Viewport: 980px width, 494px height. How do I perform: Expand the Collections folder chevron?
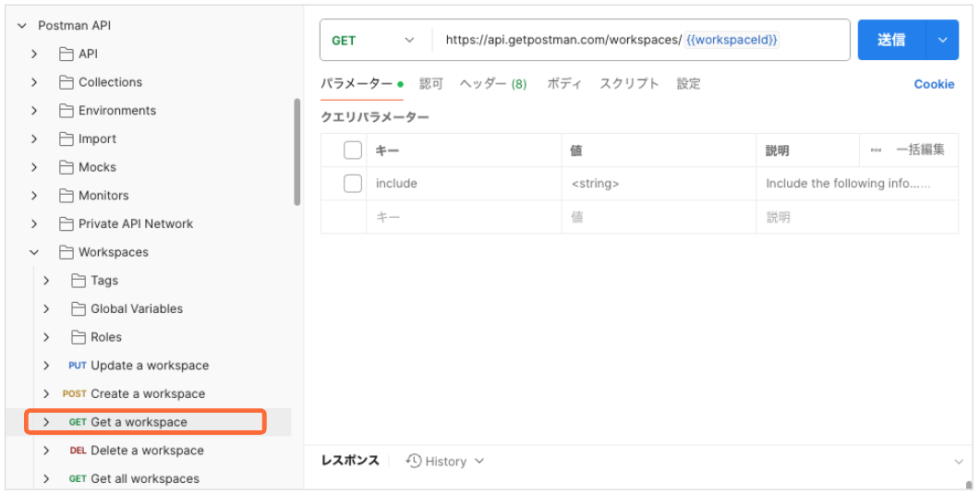click(34, 82)
